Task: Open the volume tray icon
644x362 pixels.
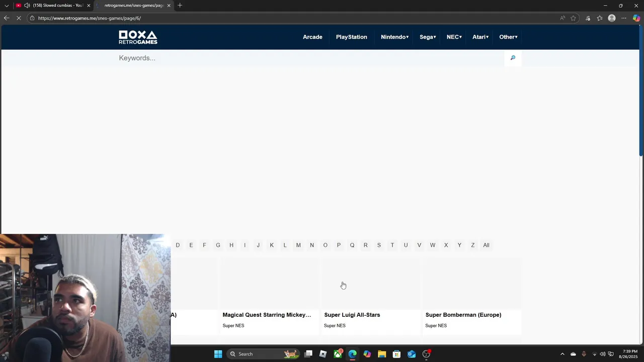Action: click(x=603, y=354)
